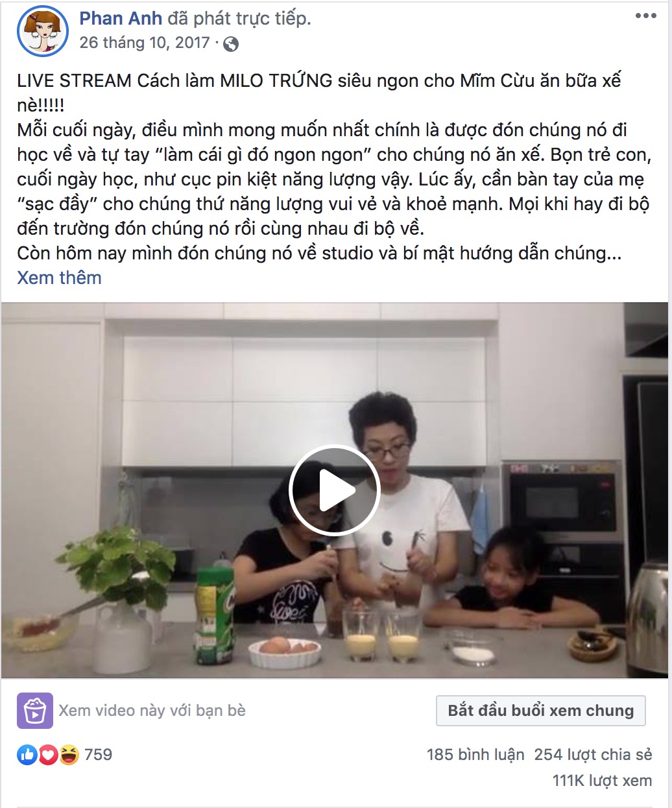Screen dimensions: 672x808
Task: Open the 759 reactions count
Action: [98, 755]
